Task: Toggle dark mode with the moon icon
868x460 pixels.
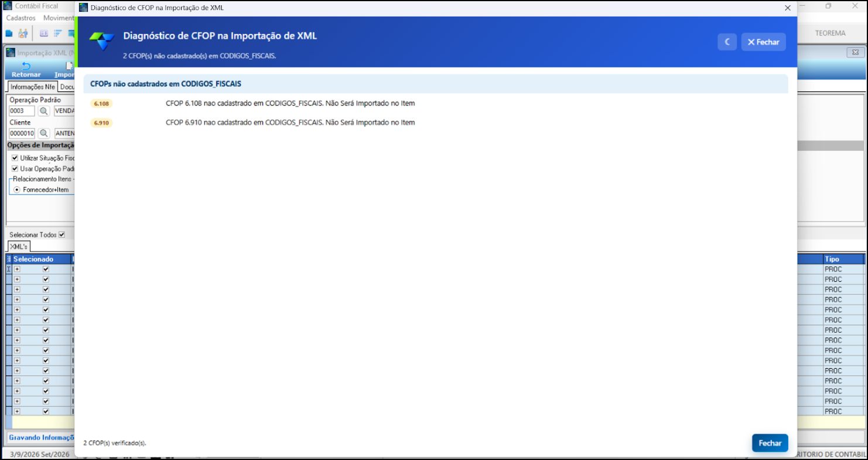Action: (727, 42)
